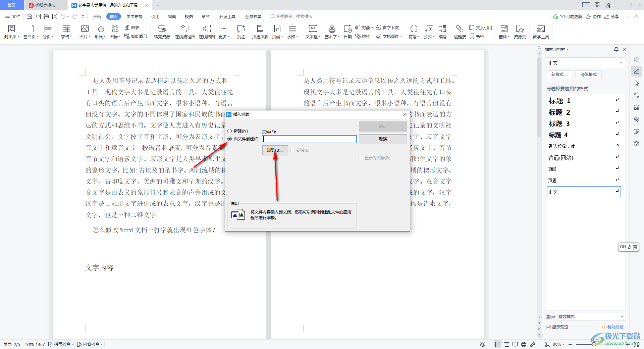
Task: Expand the More (更多) dropdown
Action: [224, 32]
